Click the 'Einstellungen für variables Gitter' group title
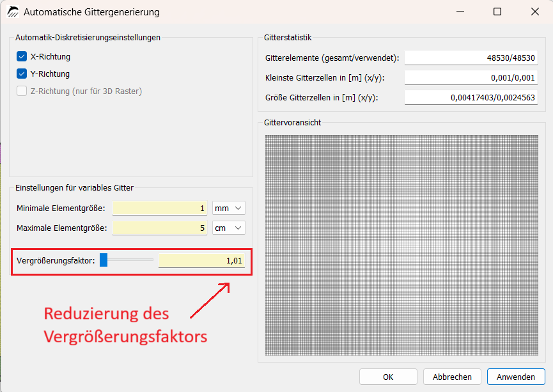This screenshot has width=553, height=392. [74, 188]
